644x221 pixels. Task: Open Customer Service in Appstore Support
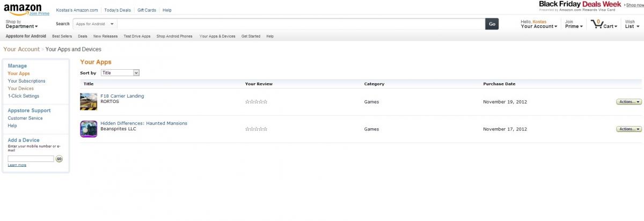pyautogui.click(x=25, y=118)
